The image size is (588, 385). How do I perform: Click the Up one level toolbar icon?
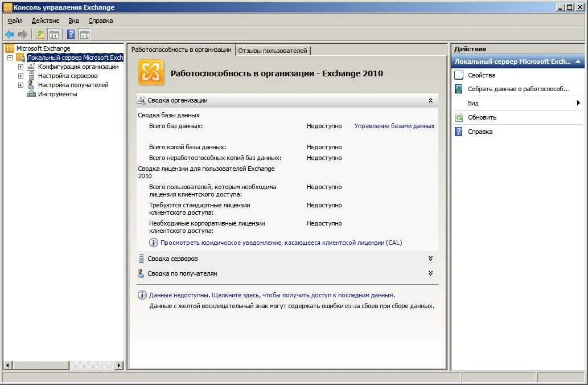point(40,35)
